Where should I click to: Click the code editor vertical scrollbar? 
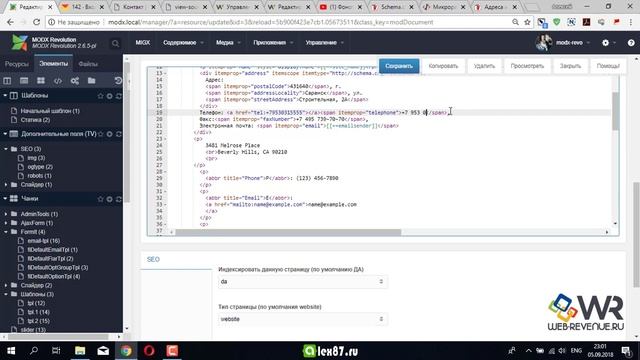(x=615, y=111)
